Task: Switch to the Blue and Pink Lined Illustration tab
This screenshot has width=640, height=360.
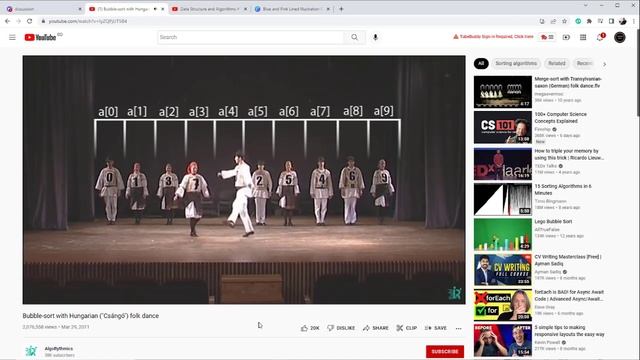Action: click(292, 9)
